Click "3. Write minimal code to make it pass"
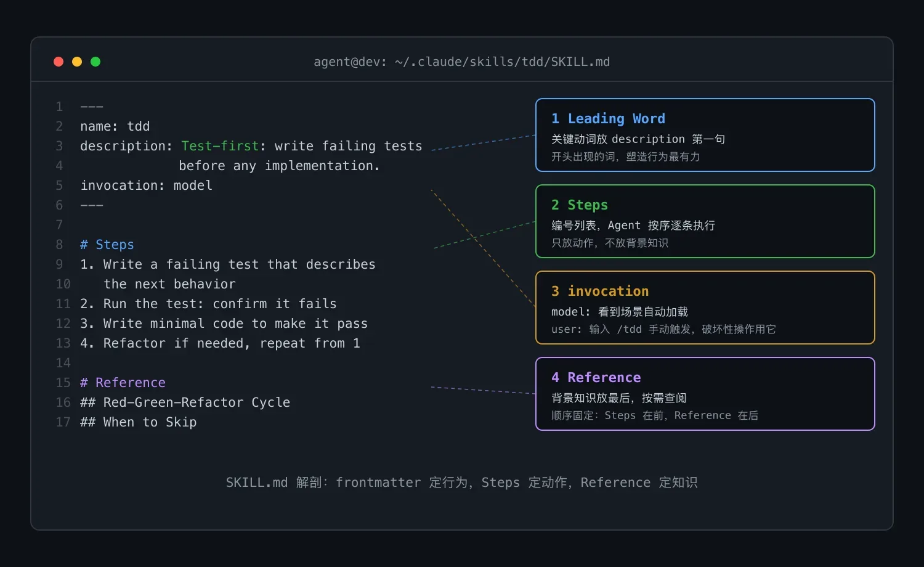The image size is (924, 567). pyautogui.click(x=224, y=324)
